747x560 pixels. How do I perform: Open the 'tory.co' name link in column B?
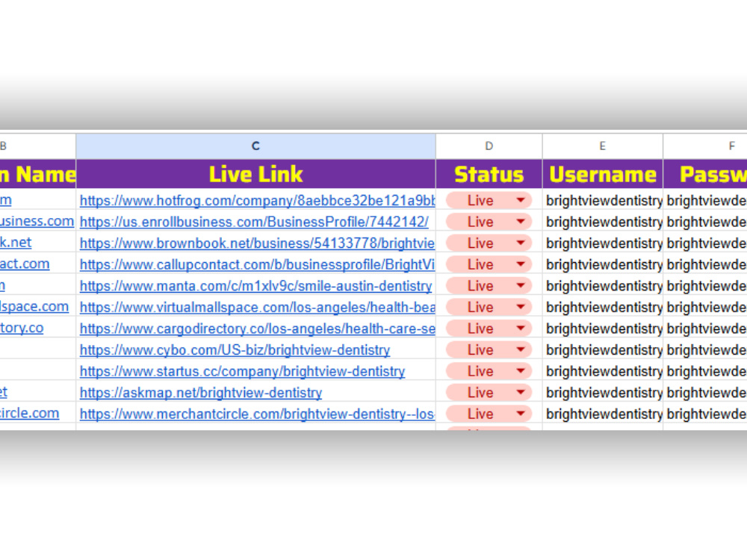tap(22, 328)
